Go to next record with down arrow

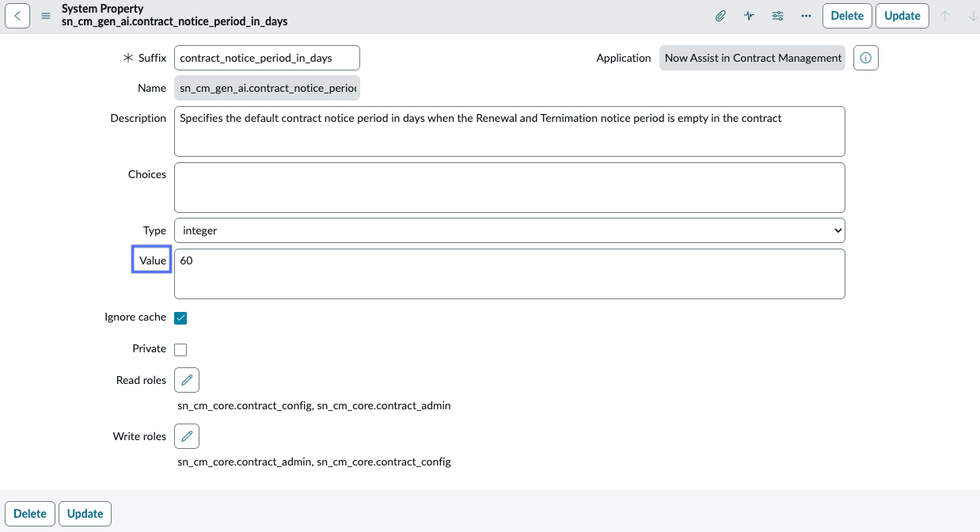(973, 16)
